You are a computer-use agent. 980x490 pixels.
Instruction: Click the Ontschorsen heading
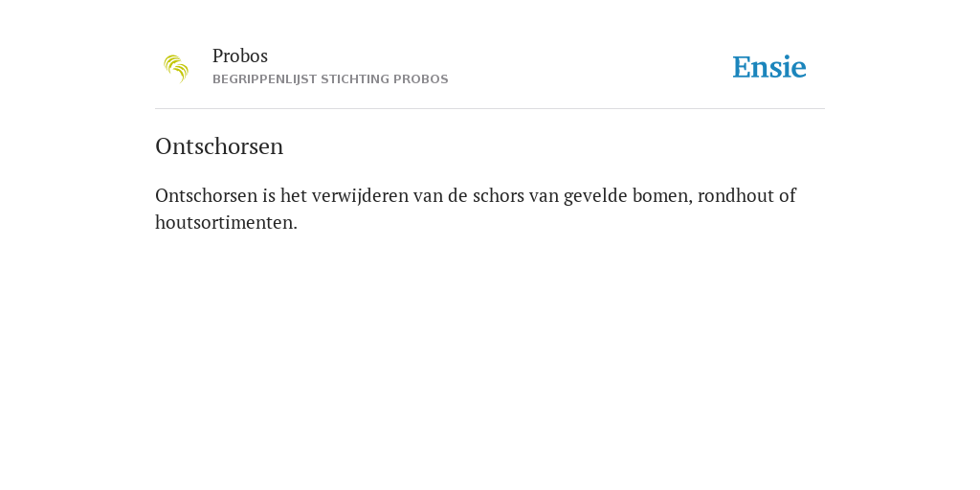(219, 146)
